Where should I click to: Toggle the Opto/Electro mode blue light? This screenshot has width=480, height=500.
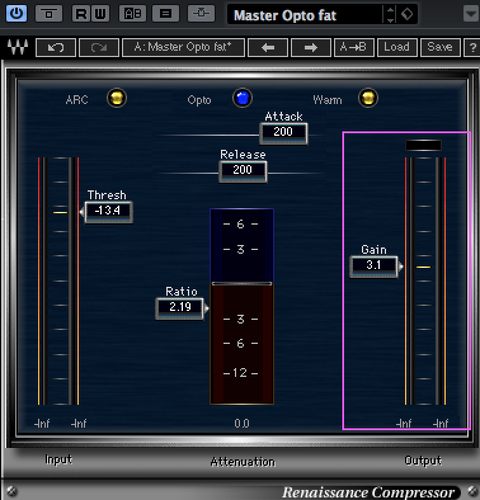(242, 98)
